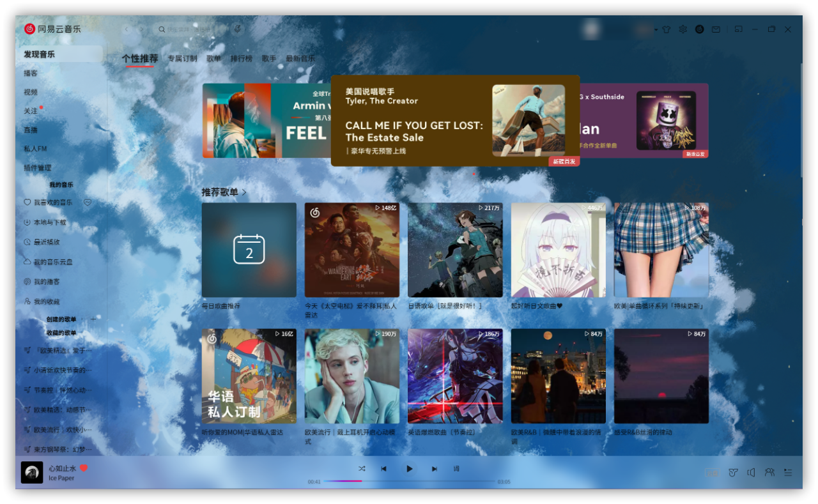
Task: Open playlist 日语歌单〖就是很好听!〗
Action: (x=455, y=250)
